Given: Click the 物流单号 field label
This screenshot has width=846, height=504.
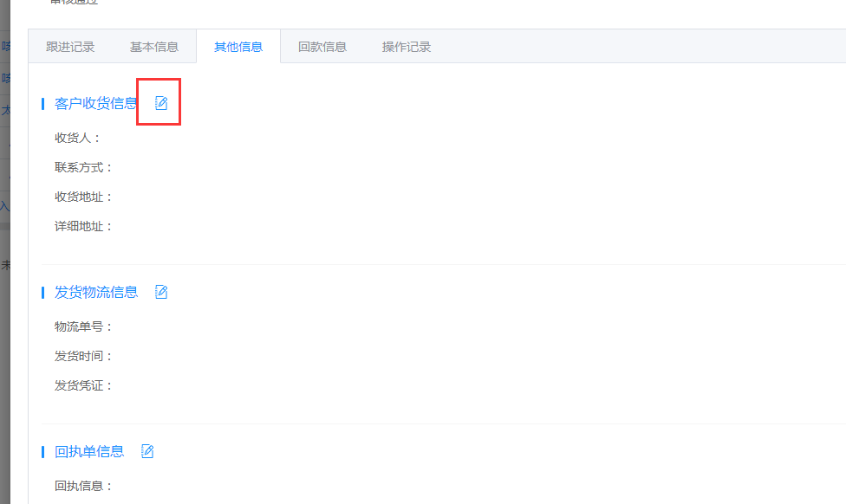Looking at the screenshot, I should [83, 326].
